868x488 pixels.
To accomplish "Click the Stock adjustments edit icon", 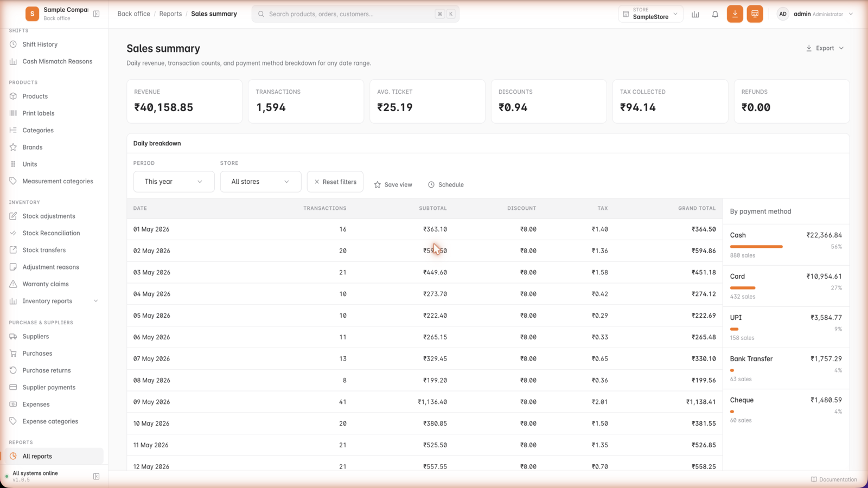I will [13, 216].
